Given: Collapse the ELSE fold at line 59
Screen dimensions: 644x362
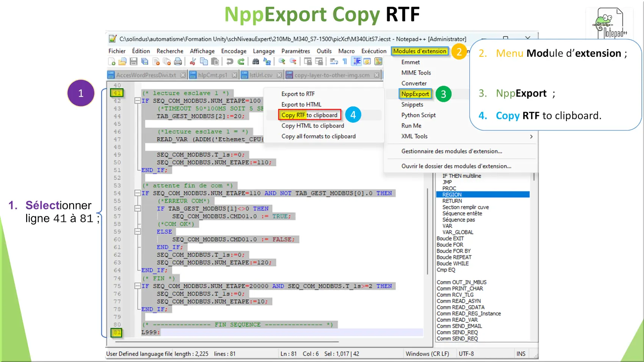Looking at the screenshot, I should 138,232.
